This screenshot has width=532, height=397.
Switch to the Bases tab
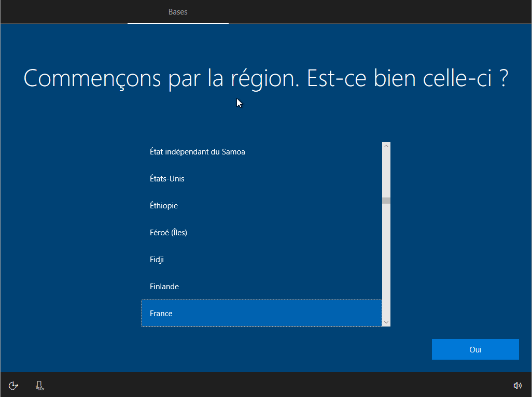[178, 11]
